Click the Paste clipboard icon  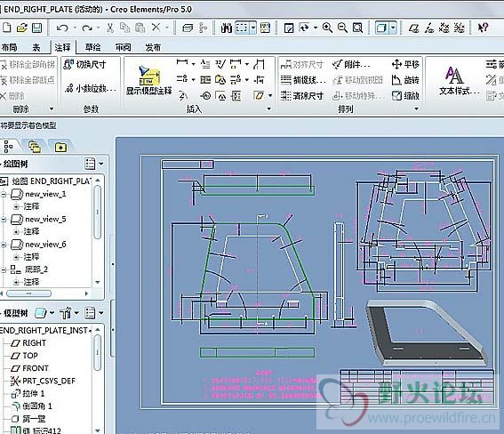pos(140,28)
